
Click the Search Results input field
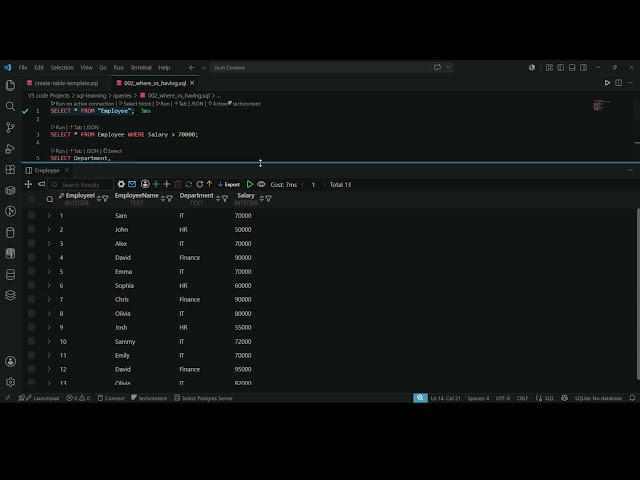pyautogui.click(x=80, y=184)
